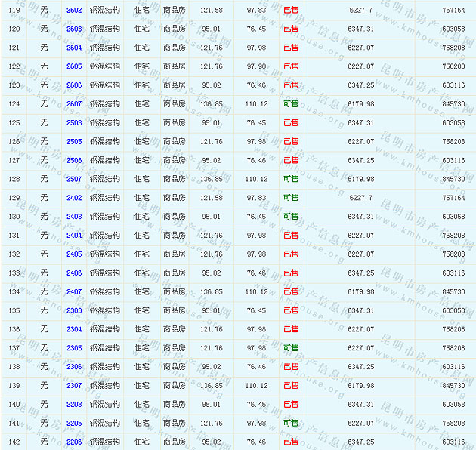Viewport: 476px width, 450px height.
Task: Open room 2607 link
Action: point(74,104)
